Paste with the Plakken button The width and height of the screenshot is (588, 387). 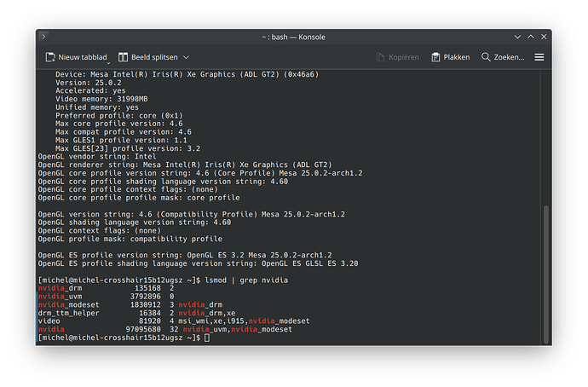(x=451, y=57)
